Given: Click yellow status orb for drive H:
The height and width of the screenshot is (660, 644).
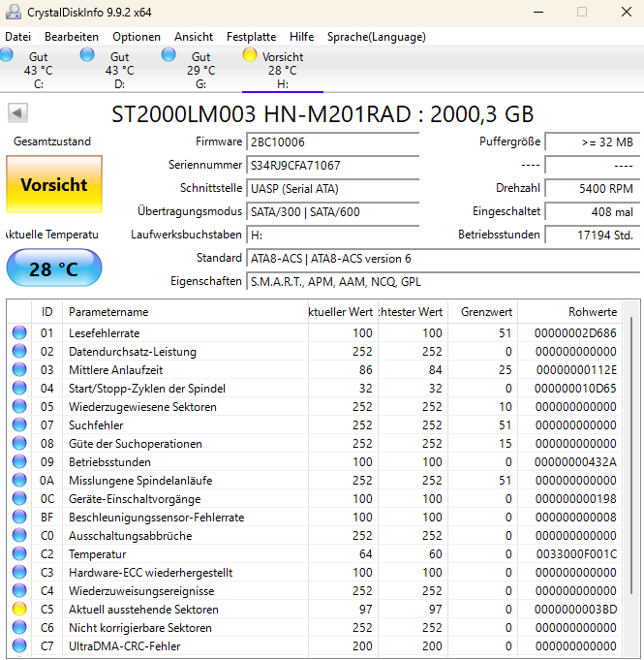Looking at the screenshot, I should (x=250, y=54).
